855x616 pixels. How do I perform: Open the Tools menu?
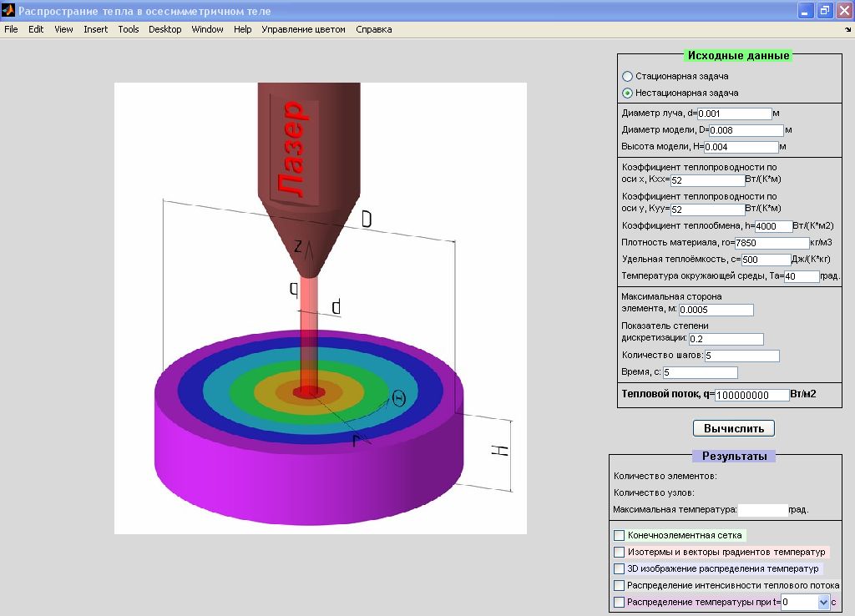129,29
